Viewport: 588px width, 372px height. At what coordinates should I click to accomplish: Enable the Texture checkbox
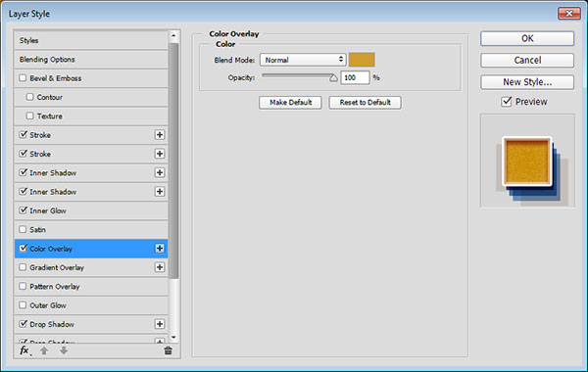[30, 116]
